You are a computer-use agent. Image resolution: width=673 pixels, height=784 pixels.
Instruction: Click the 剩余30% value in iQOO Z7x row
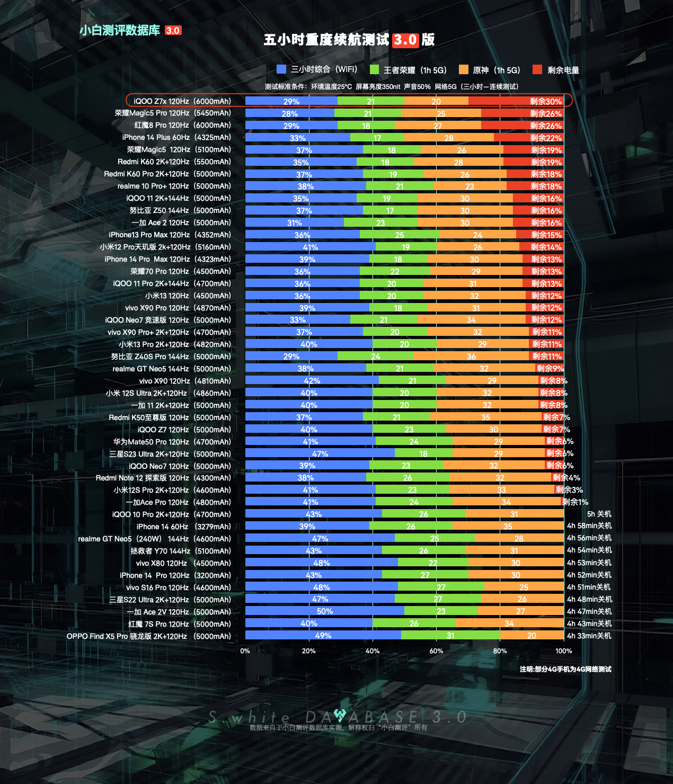coord(546,101)
